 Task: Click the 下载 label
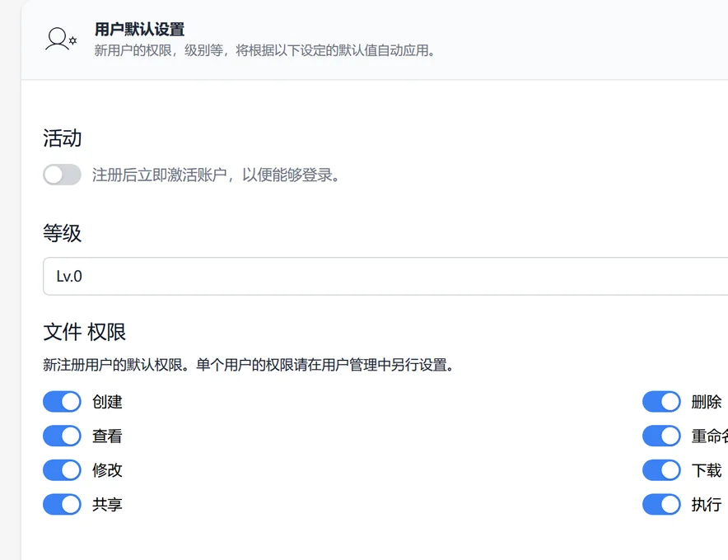(x=707, y=470)
